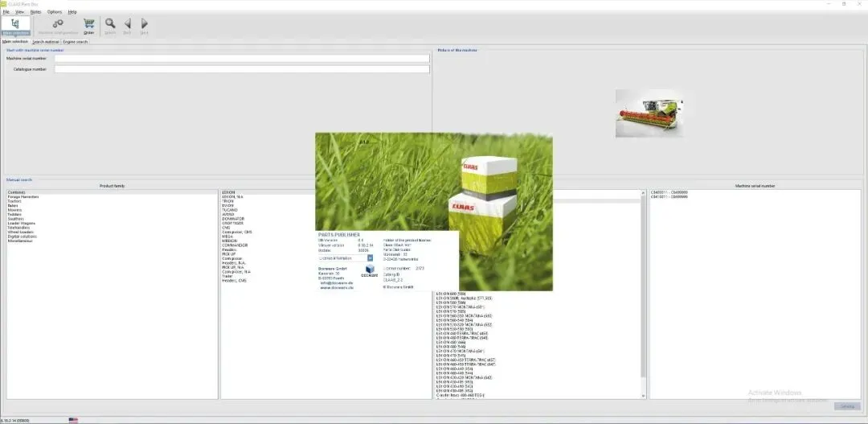The width and height of the screenshot is (868, 424).
Task: Switch to the Engine search tab
Action: (75, 42)
